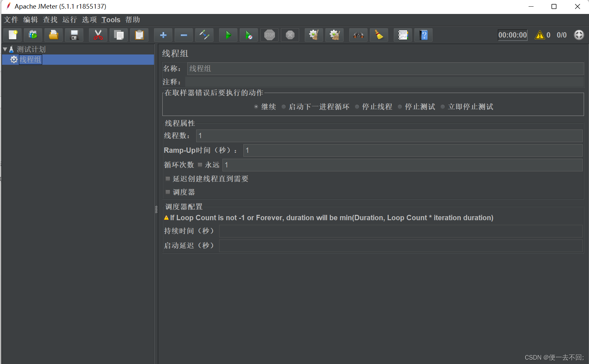Open the 文件 menu
The width and height of the screenshot is (589, 364).
[x=11, y=20]
